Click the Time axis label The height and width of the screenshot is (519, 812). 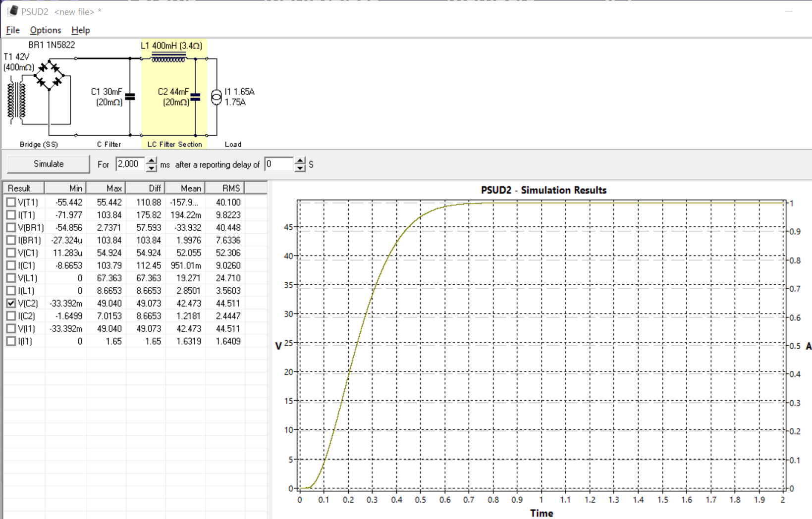pos(541,513)
